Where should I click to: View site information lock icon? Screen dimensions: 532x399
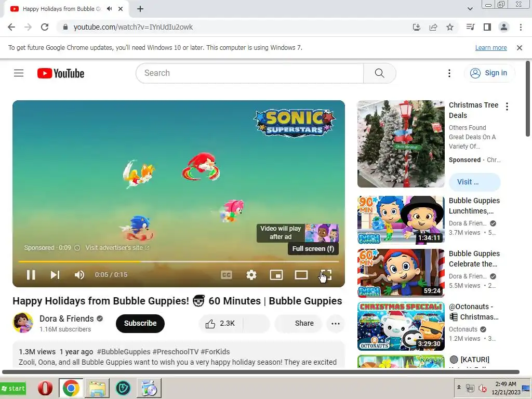click(x=65, y=27)
